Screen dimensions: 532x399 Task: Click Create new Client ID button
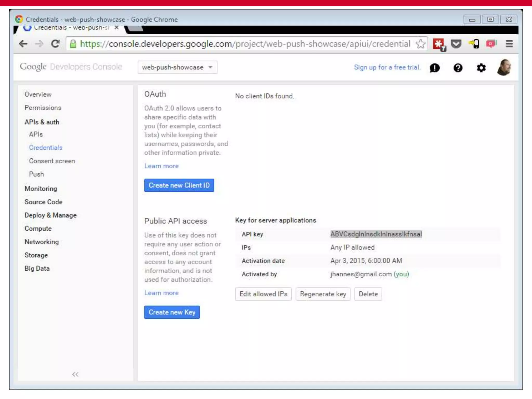tap(179, 185)
